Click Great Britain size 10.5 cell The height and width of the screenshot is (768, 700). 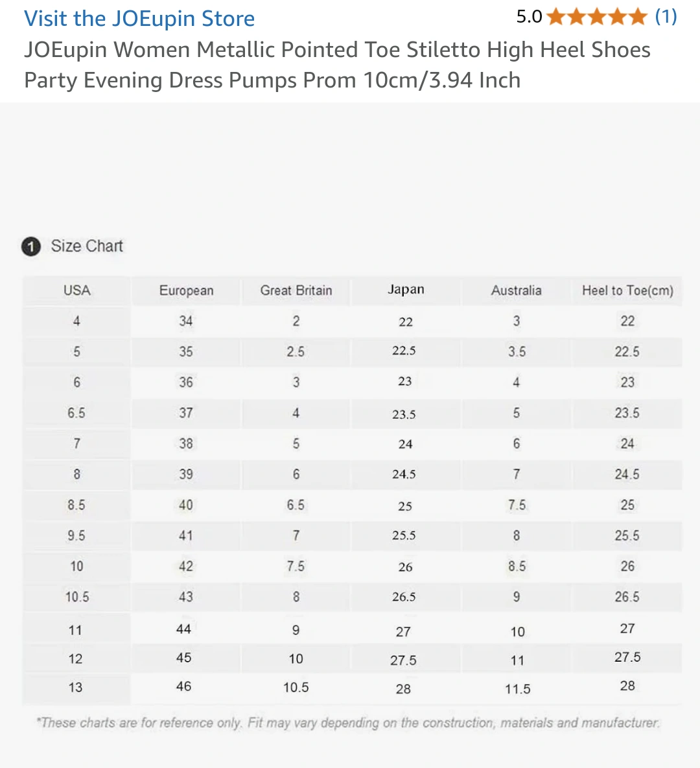coord(296,688)
